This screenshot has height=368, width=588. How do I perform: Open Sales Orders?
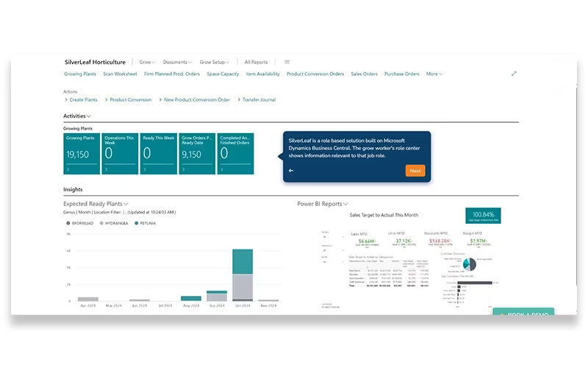364,74
